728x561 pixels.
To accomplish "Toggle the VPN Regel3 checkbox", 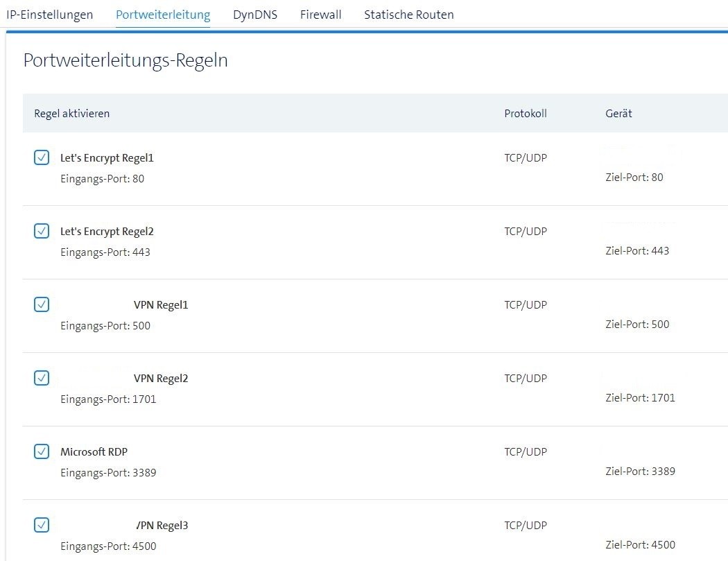I will click(42, 525).
